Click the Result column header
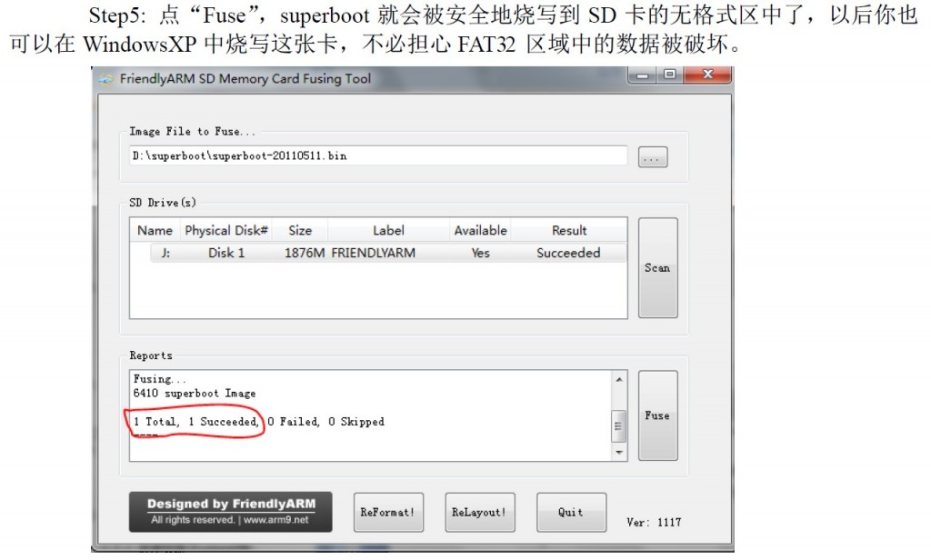This screenshot has width=931, height=560. coord(569,230)
